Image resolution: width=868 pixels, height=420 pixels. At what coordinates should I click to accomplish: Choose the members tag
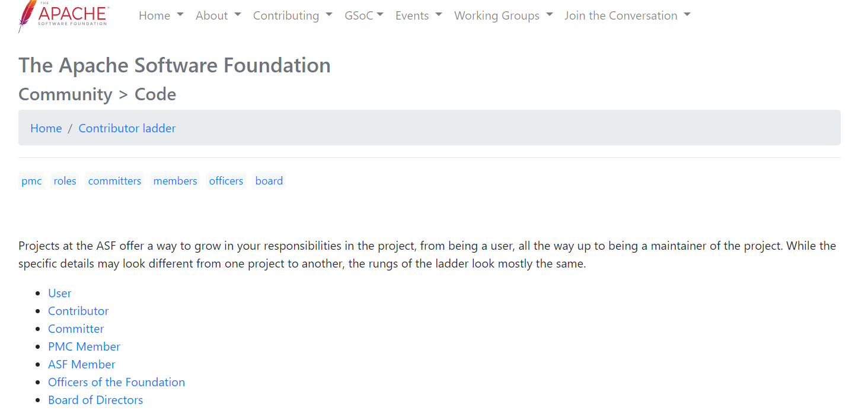pyautogui.click(x=175, y=181)
